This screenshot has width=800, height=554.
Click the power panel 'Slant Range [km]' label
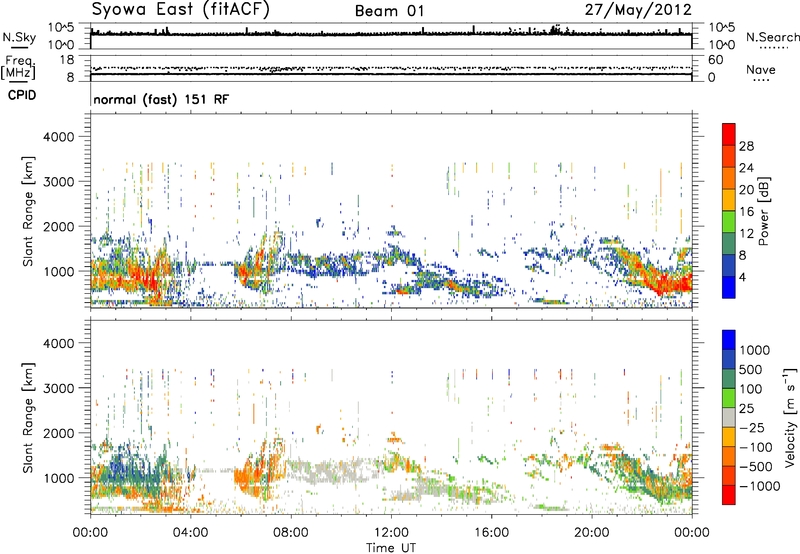(28, 211)
